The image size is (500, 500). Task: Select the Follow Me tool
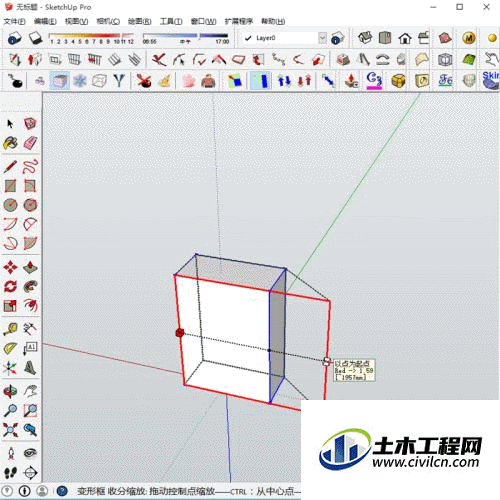30,286
